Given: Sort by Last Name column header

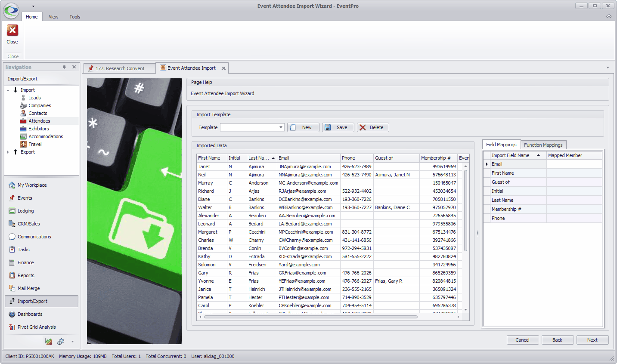Looking at the screenshot, I should [x=262, y=158].
